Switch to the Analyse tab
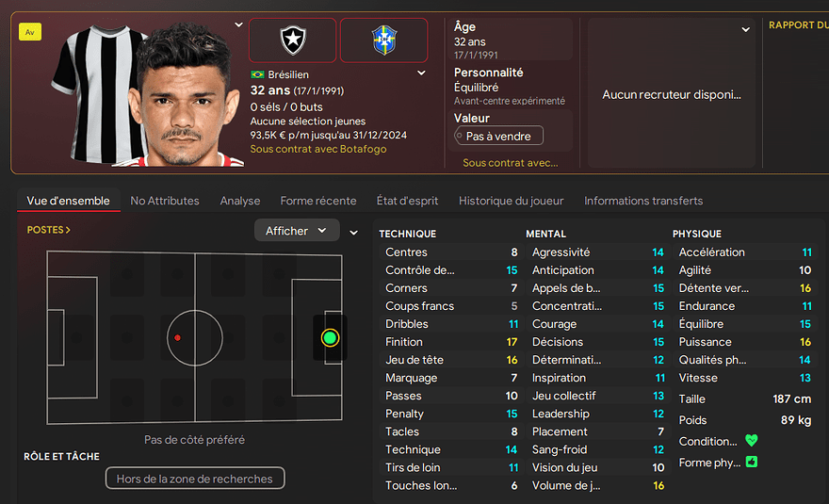The image size is (829, 504). (240, 201)
